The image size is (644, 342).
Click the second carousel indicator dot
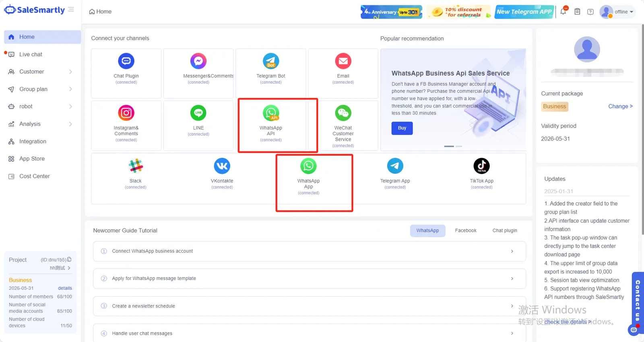459,146
